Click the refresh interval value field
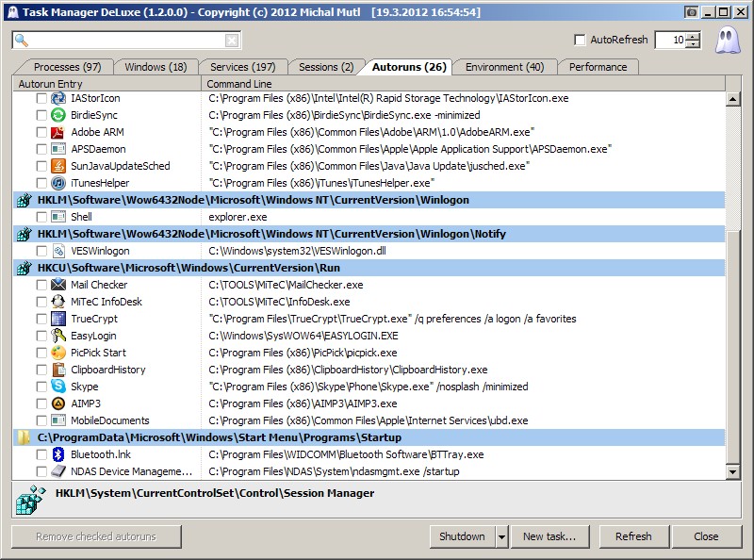Image resolution: width=754 pixels, height=560 pixels. coord(670,40)
